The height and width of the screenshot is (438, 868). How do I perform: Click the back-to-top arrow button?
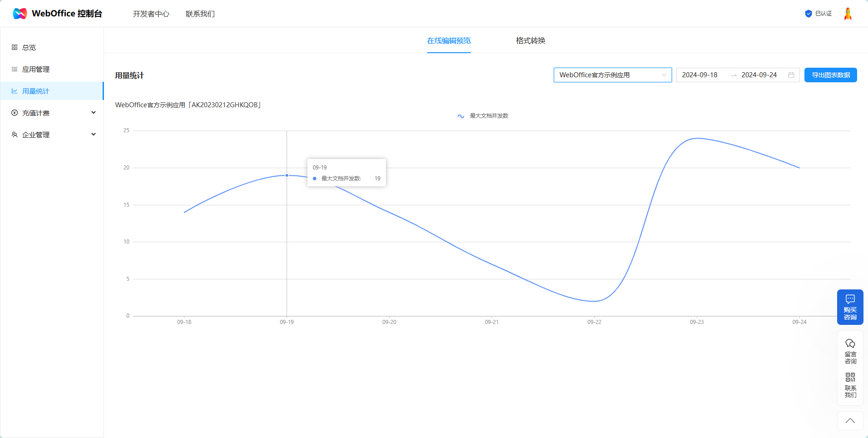[850, 421]
